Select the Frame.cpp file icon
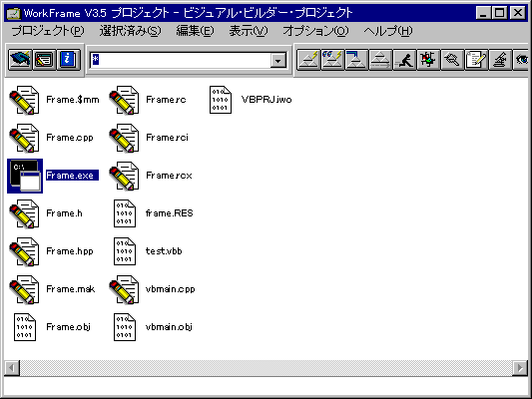This screenshot has height=399, width=532. tap(24, 138)
